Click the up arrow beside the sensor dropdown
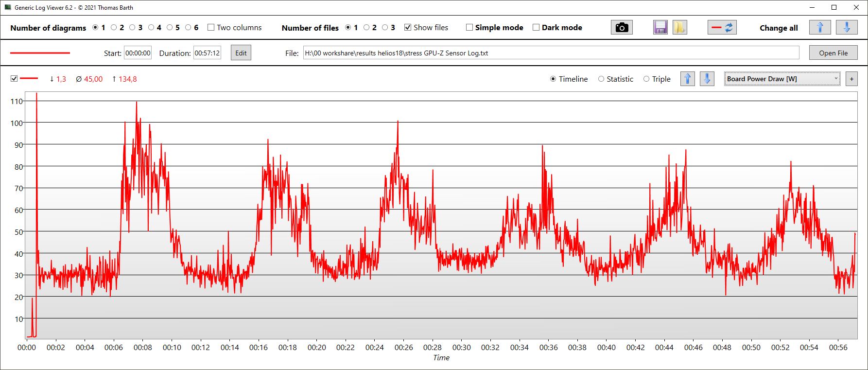 pyautogui.click(x=687, y=79)
